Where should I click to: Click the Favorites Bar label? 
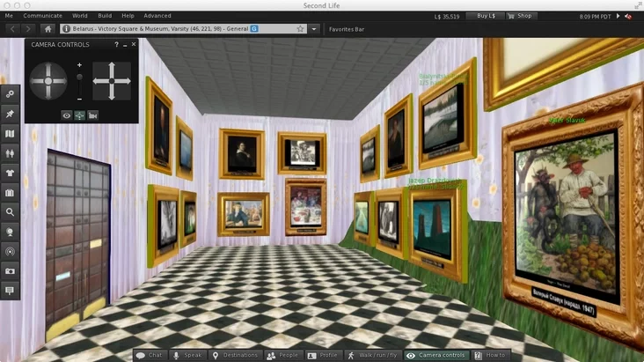tap(347, 29)
